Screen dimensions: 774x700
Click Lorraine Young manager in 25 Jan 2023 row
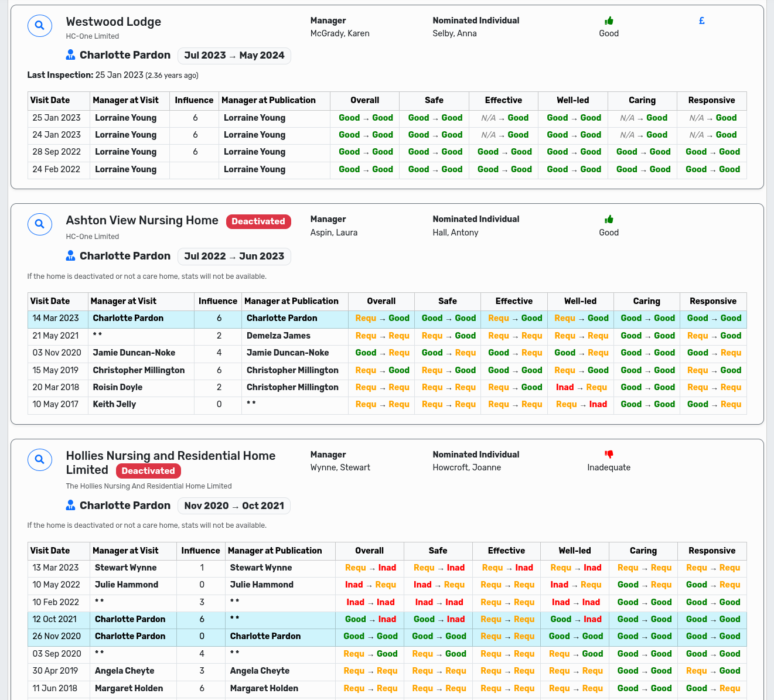125,118
